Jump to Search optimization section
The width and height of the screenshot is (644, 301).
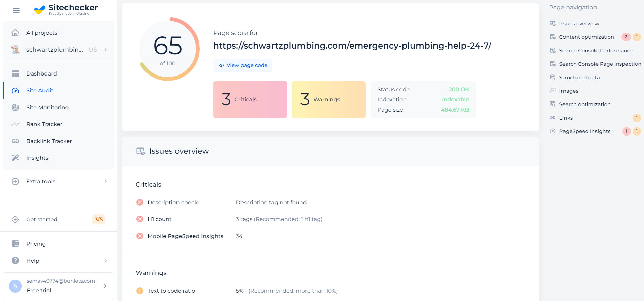coord(585,104)
